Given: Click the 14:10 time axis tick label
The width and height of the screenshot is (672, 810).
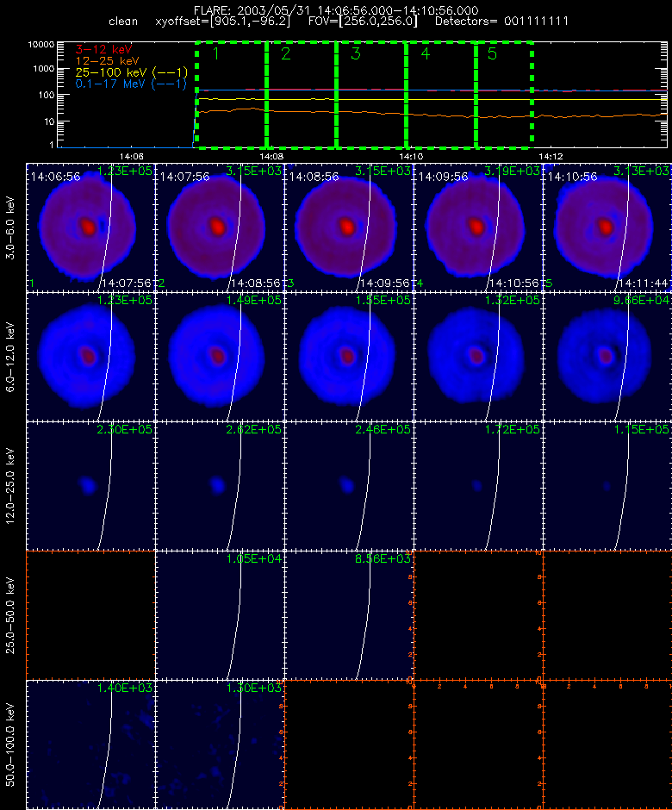Looking at the screenshot, I should point(411,156).
